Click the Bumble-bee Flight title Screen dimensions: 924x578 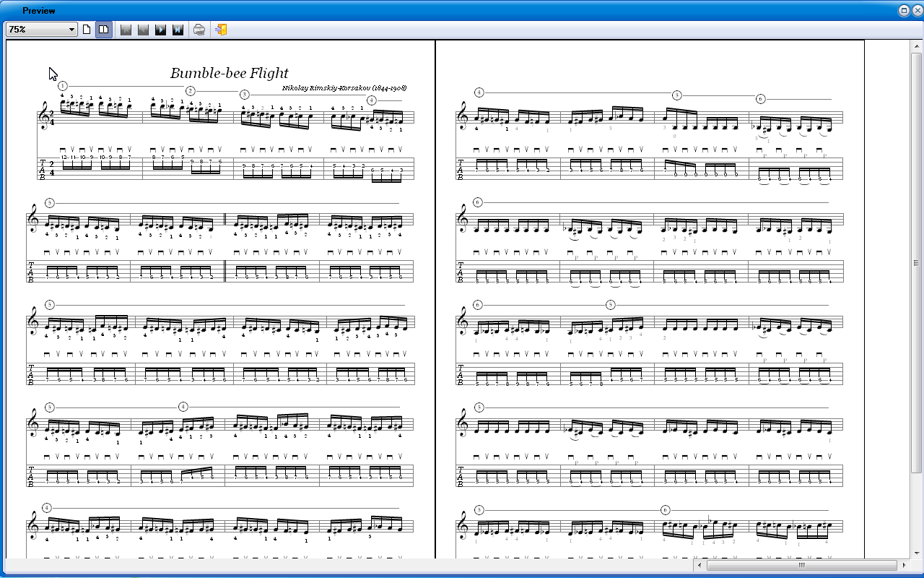pyautogui.click(x=229, y=73)
